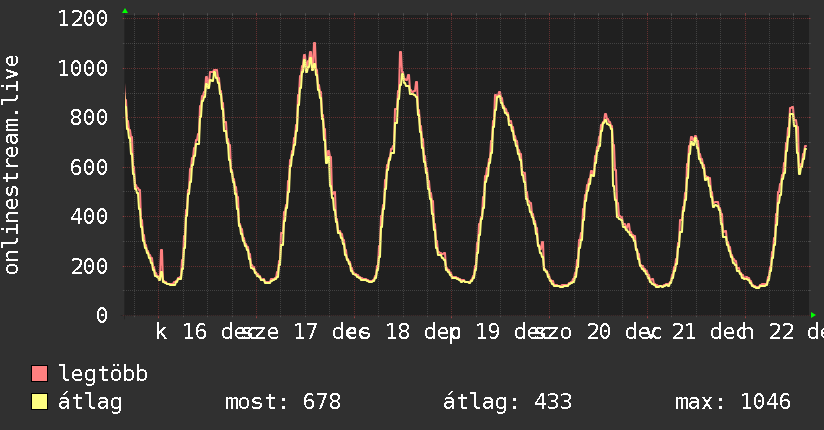The image size is (824, 430).
Task: Select the legtöbb legend label
Action: (103, 374)
